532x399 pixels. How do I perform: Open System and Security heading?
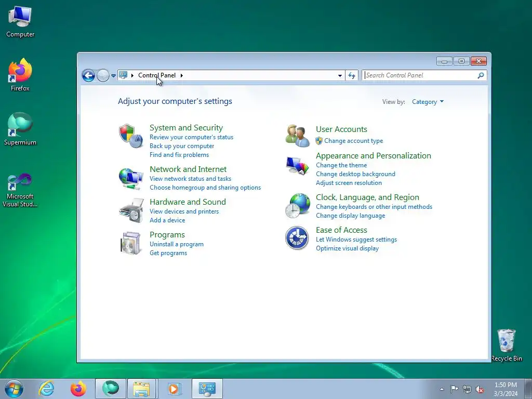click(187, 128)
